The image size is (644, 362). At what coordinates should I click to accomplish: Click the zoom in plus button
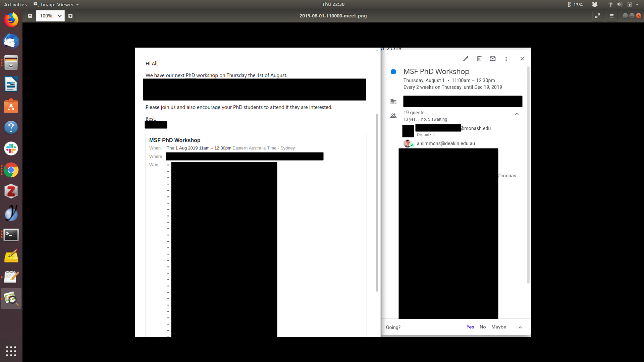pyautogui.click(x=70, y=16)
